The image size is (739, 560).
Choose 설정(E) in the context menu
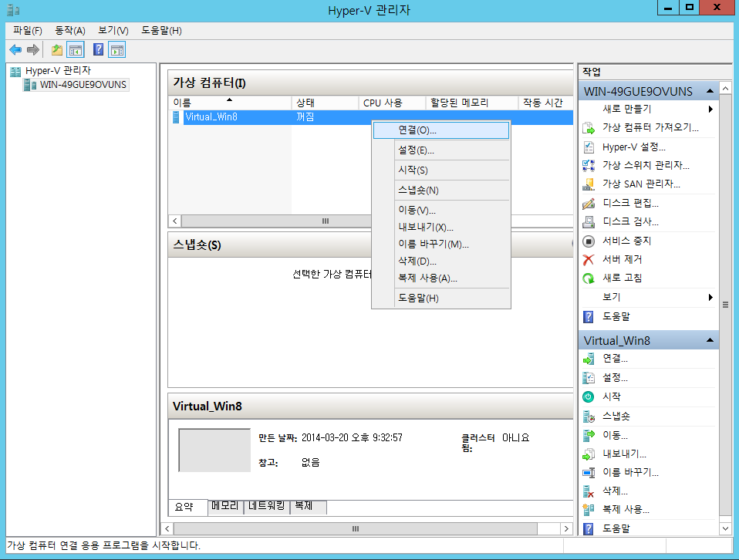[441, 150]
